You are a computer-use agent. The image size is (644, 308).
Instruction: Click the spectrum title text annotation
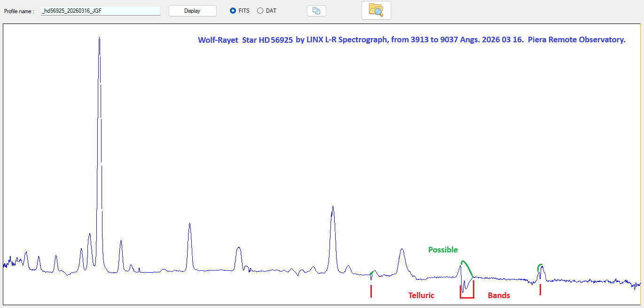pos(411,40)
